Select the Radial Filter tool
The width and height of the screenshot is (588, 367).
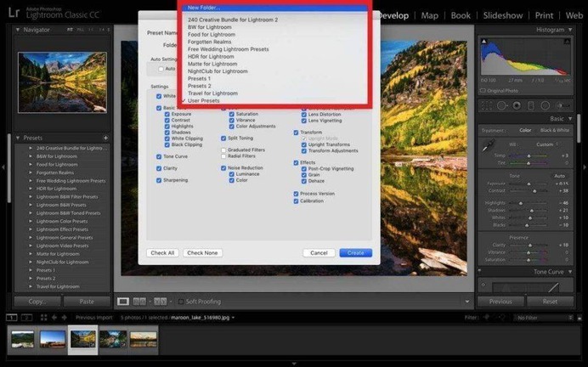(x=546, y=106)
